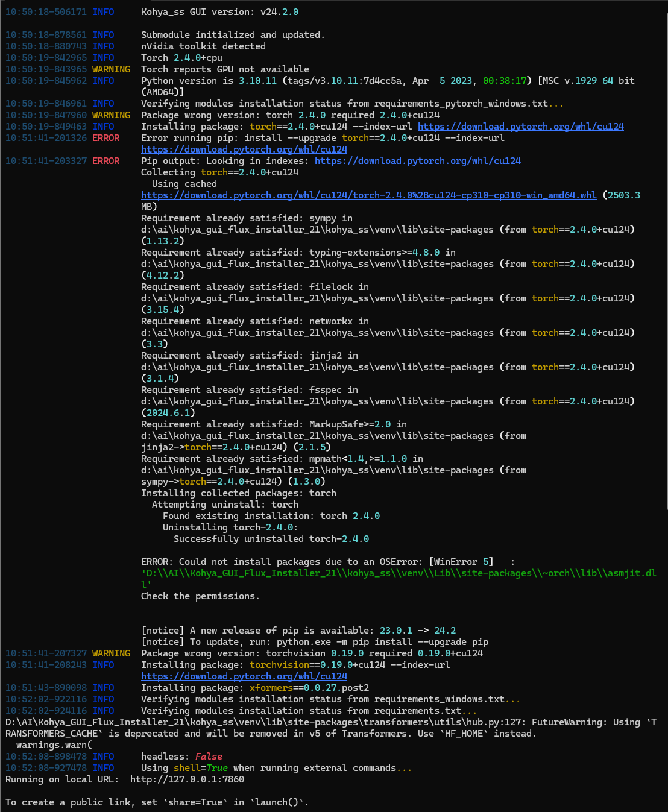Screen dimensions: 668x812
Task: Click 'Requirement already satisfied: typing-extensions>=4.8.0' line
Action: [x=298, y=253]
